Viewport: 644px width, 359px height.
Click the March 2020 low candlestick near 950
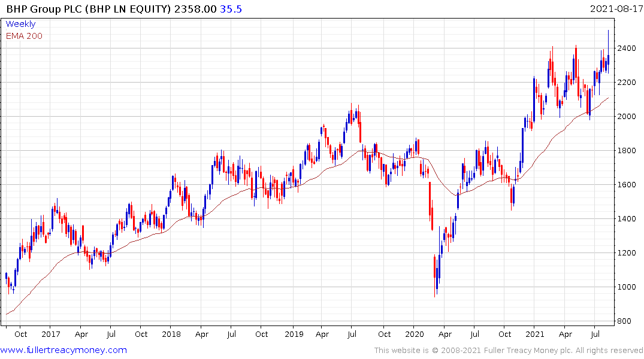[435, 276]
